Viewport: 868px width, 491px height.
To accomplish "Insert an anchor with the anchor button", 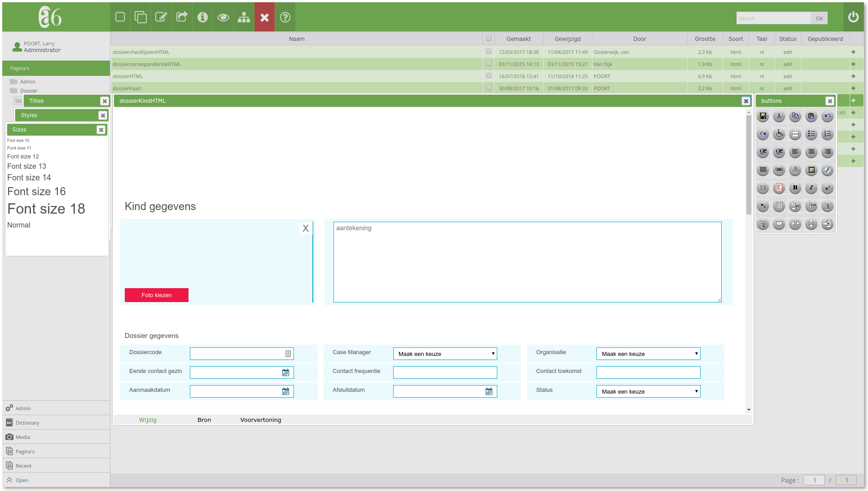I will pos(795,170).
